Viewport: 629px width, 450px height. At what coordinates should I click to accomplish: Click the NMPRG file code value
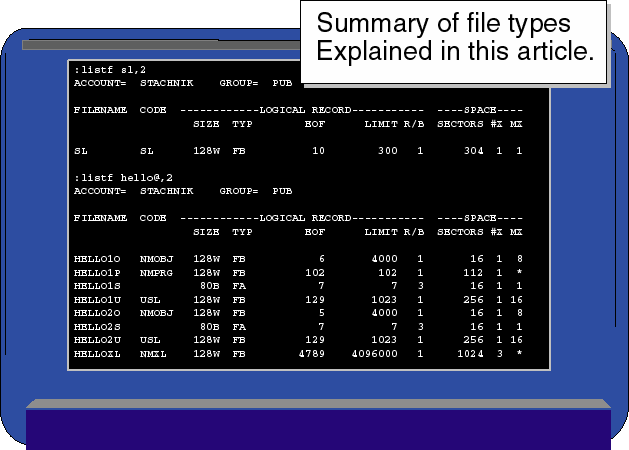(155, 270)
